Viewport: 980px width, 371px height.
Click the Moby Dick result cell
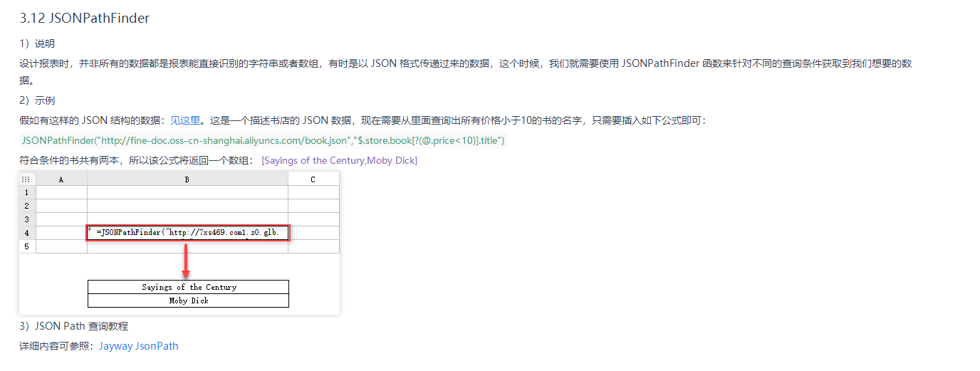189,301
